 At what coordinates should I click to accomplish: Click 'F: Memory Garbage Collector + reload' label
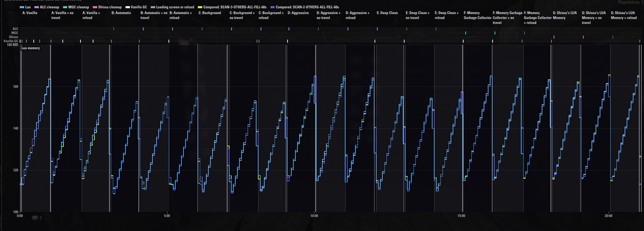tap(538, 18)
